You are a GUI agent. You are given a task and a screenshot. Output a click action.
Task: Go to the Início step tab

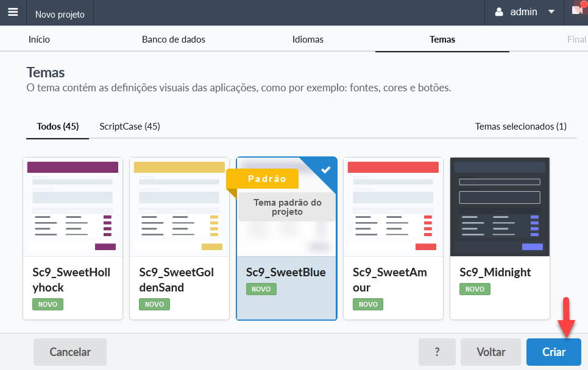(39, 40)
